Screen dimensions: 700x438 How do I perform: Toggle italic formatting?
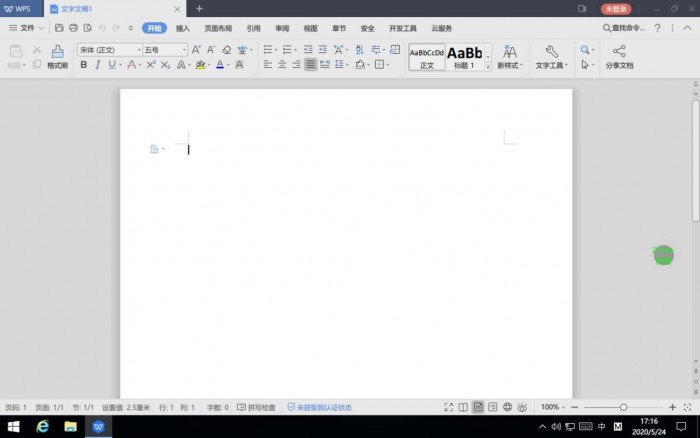click(98, 65)
